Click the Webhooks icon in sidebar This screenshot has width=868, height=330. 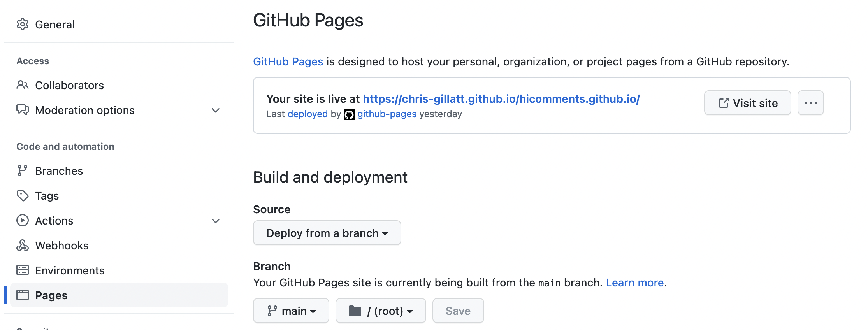(23, 246)
